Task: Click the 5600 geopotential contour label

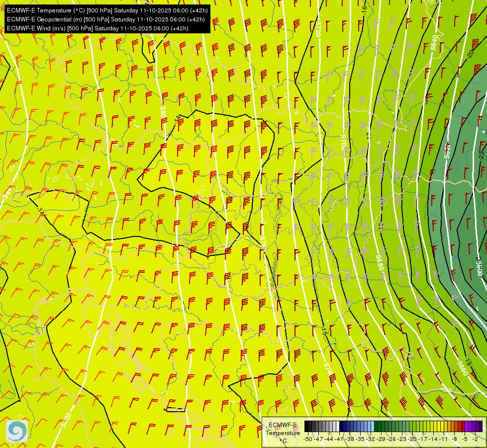Action: 480,268
